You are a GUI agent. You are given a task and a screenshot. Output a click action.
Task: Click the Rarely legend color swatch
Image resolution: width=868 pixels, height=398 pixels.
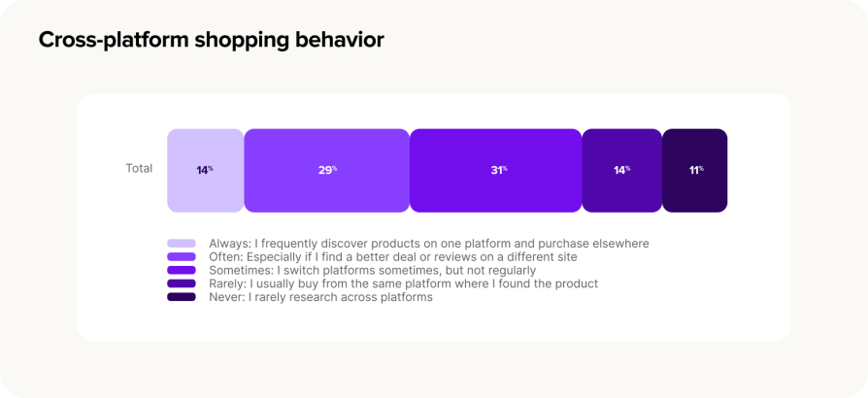coord(182,283)
